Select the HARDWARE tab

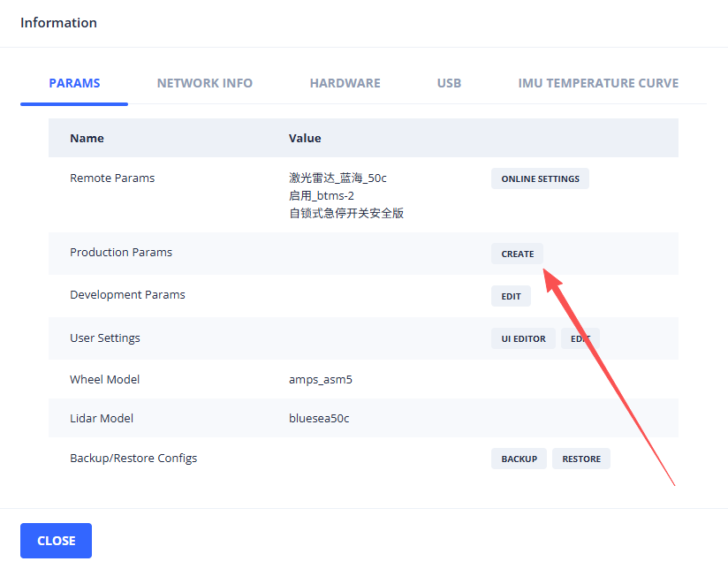345,83
